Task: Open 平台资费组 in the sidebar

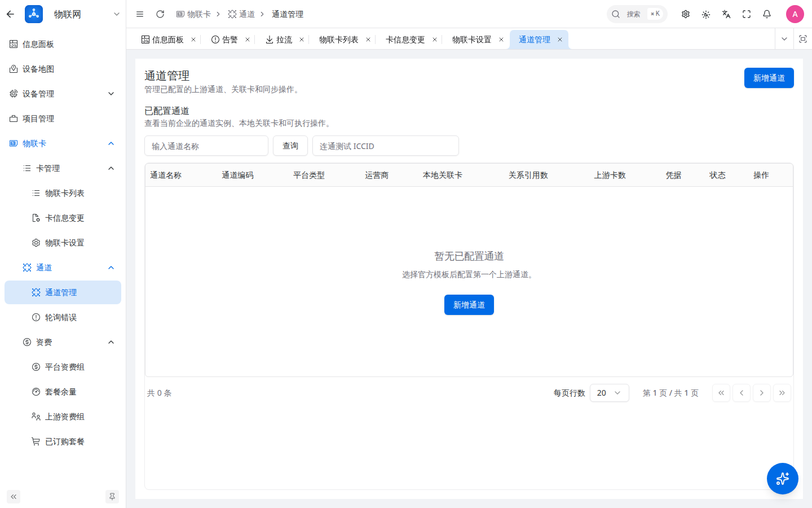Action: [x=63, y=367]
